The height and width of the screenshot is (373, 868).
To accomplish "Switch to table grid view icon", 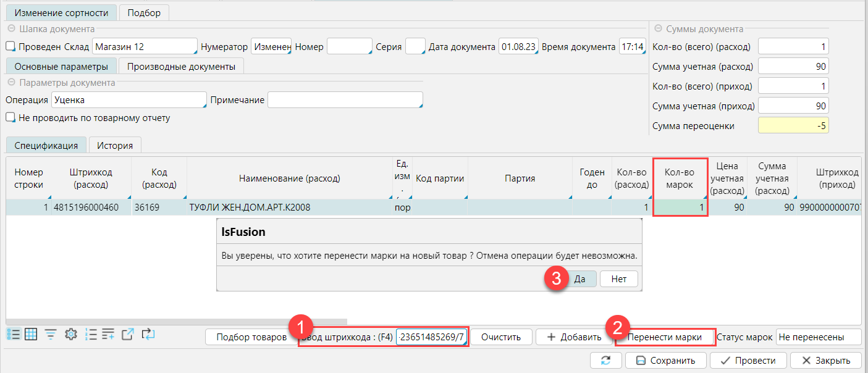I will (31, 334).
